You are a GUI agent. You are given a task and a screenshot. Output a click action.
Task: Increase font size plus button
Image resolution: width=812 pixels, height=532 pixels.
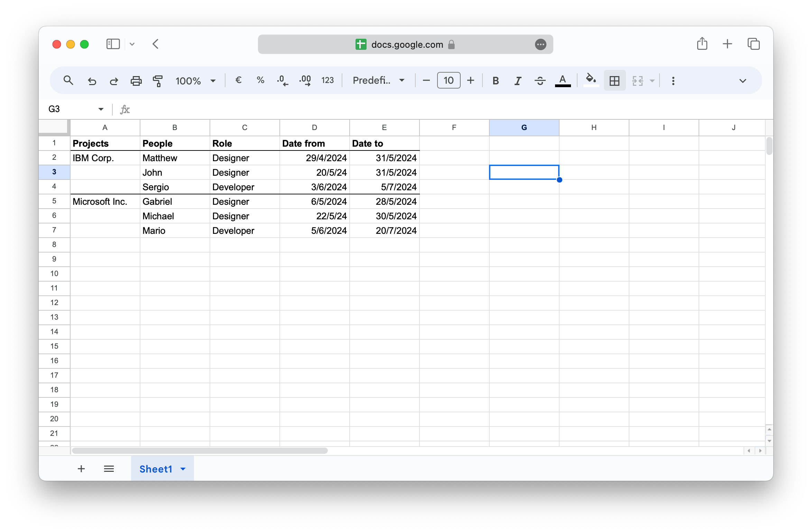[x=471, y=80]
